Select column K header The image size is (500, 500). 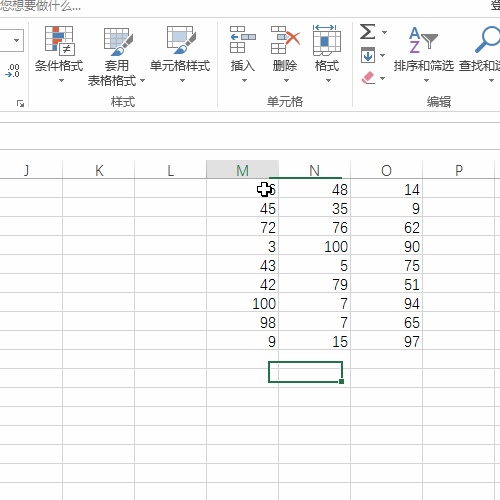(98, 170)
